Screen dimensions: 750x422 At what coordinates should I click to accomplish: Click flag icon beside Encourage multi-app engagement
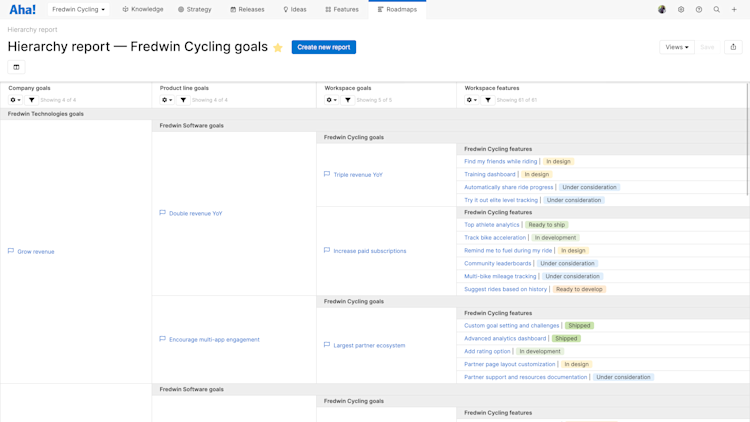tap(163, 339)
